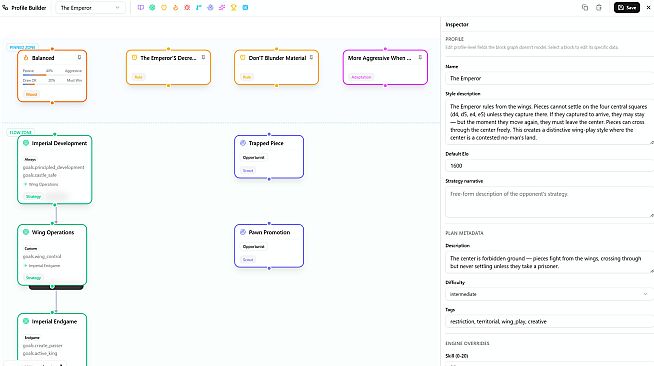Save the profile with Save button
The height and width of the screenshot is (366, 654).
tap(626, 8)
